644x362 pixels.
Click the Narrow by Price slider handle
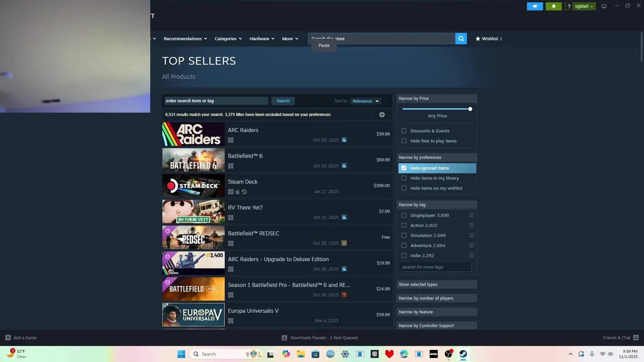click(x=470, y=109)
